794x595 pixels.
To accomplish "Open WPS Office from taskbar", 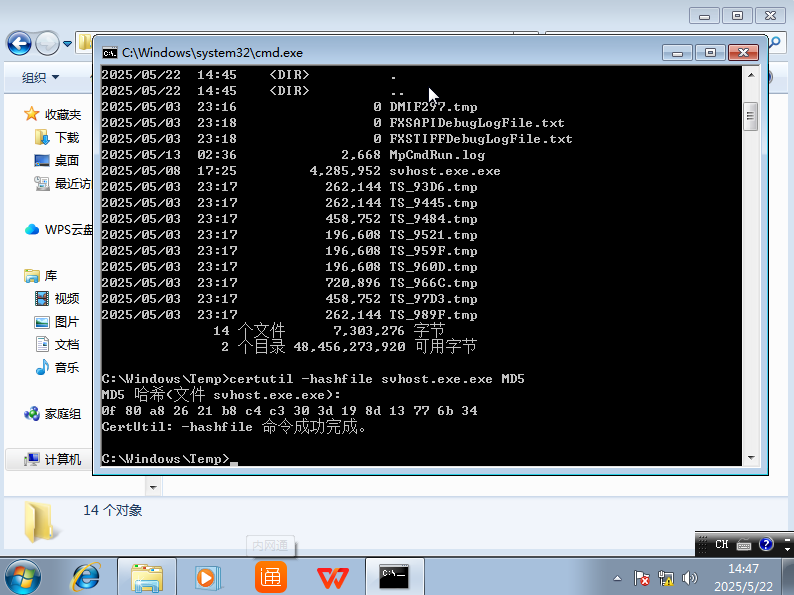I will pos(333,578).
